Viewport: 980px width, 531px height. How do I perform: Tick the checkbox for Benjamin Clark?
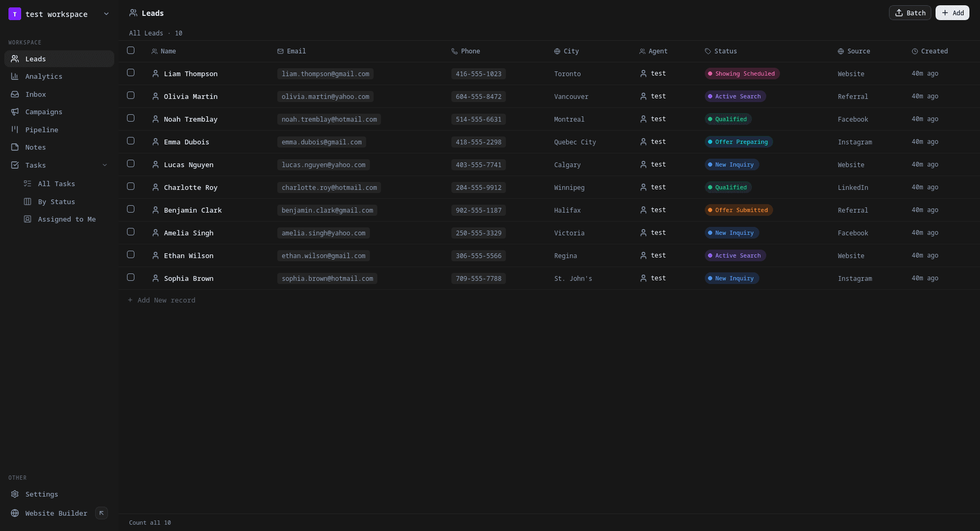click(x=131, y=209)
